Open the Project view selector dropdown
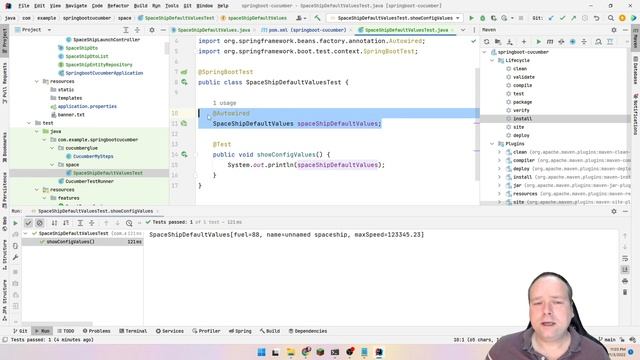The width and height of the screenshot is (640, 360). (x=49, y=30)
